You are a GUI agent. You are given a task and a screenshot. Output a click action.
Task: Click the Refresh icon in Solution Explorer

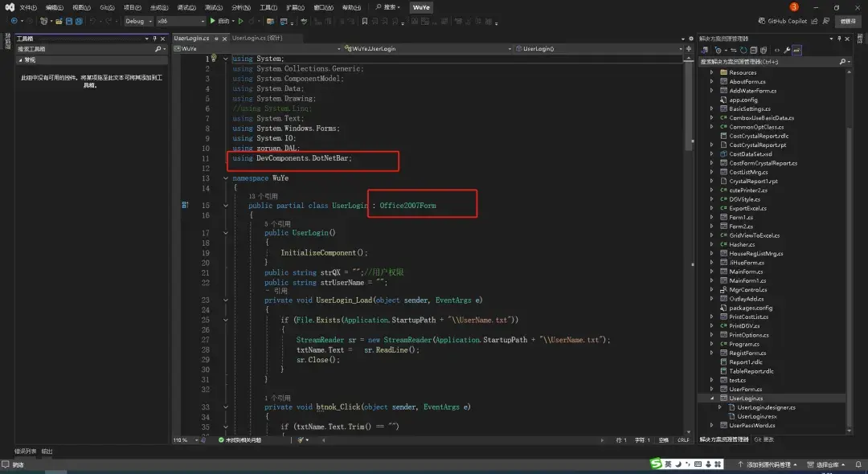pos(743,50)
